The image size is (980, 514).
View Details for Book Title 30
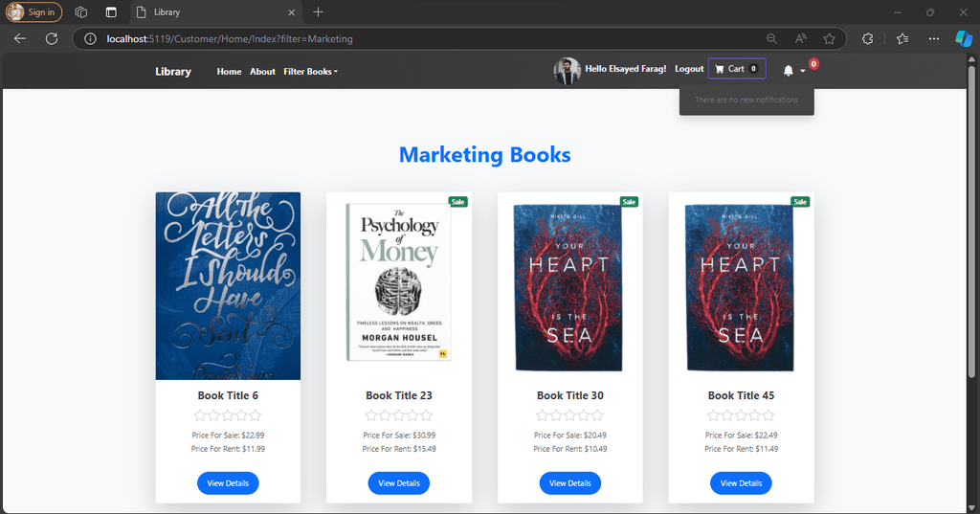click(x=570, y=483)
